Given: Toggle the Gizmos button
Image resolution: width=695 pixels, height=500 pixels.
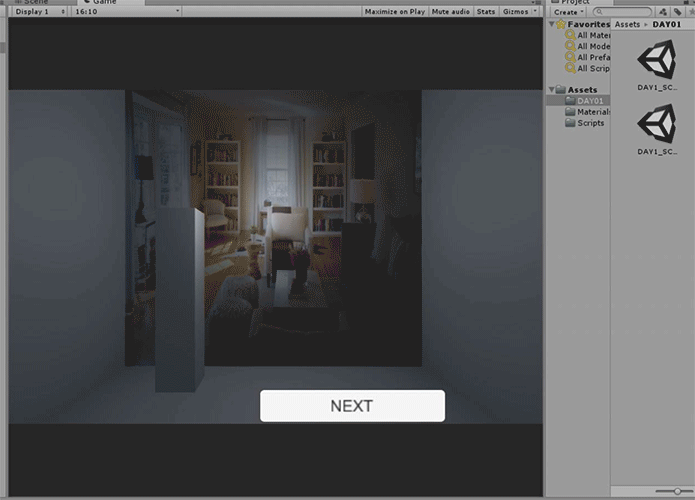Looking at the screenshot, I should (515, 12).
